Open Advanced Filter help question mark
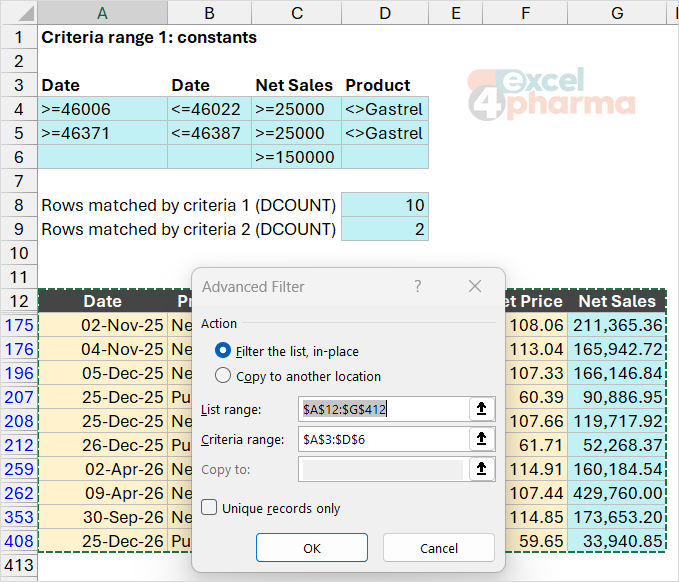The width and height of the screenshot is (679, 582). pyautogui.click(x=417, y=286)
